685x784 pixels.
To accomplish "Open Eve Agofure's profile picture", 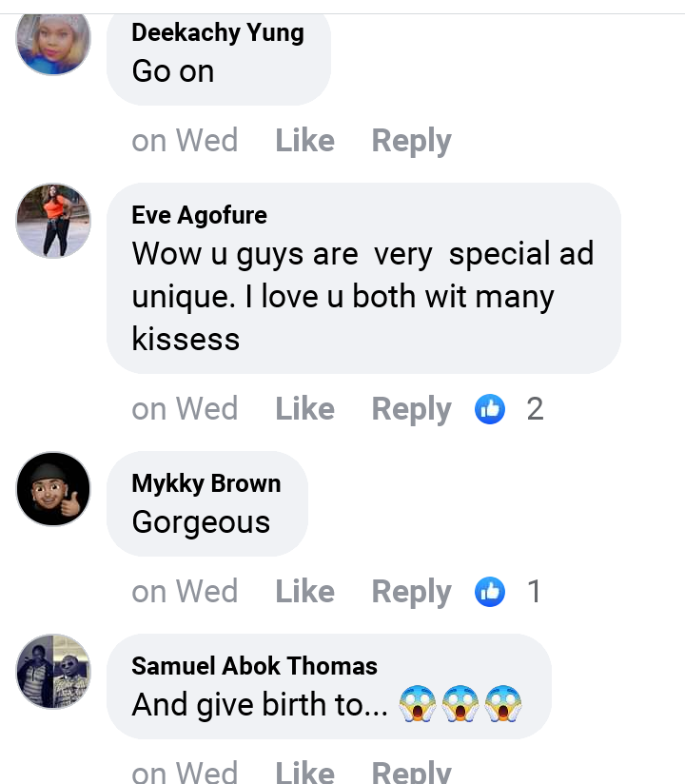I will 53,221.
